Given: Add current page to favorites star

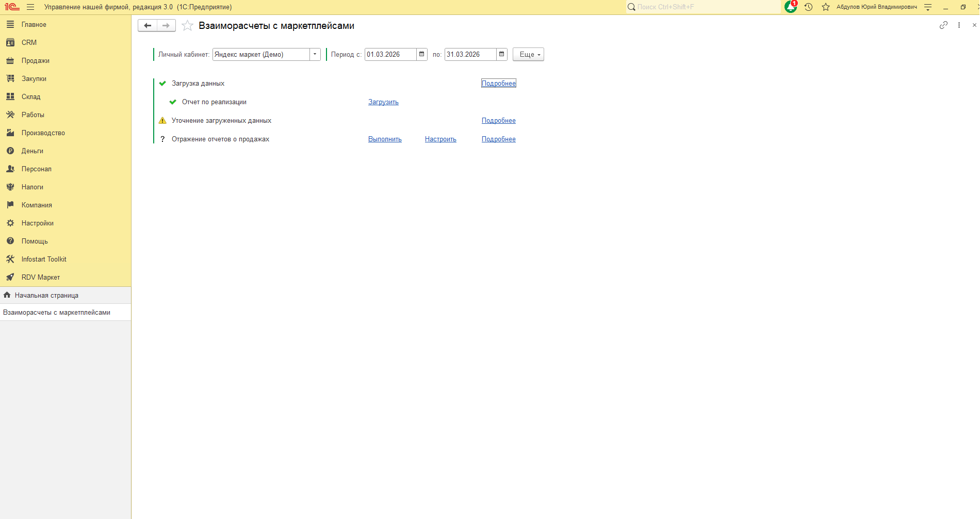Looking at the screenshot, I should click(187, 26).
